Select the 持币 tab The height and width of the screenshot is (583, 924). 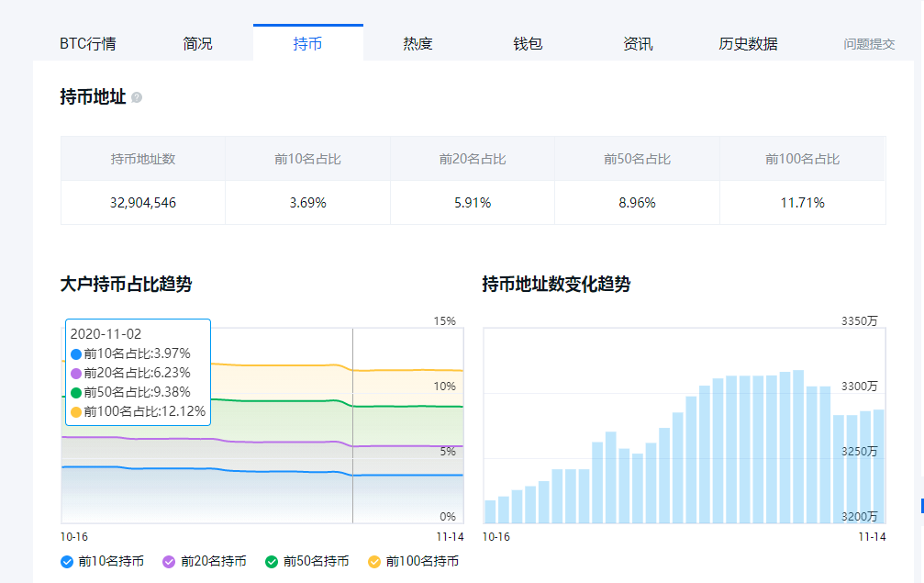click(x=307, y=44)
